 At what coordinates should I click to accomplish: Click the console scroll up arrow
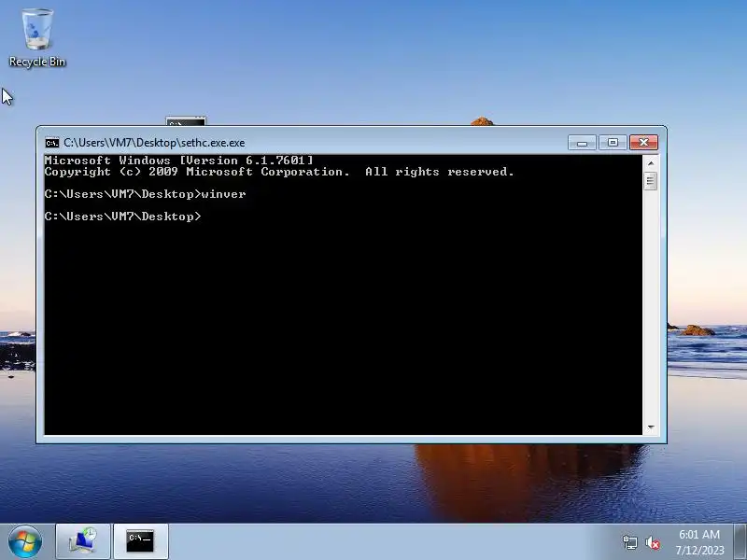650,163
